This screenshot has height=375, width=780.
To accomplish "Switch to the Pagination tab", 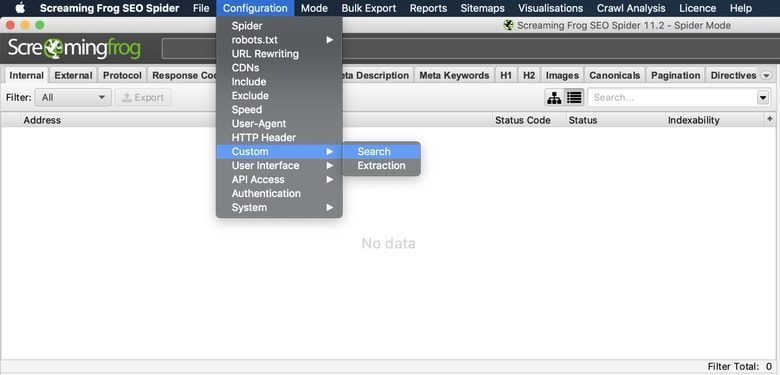I will pyautogui.click(x=676, y=76).
